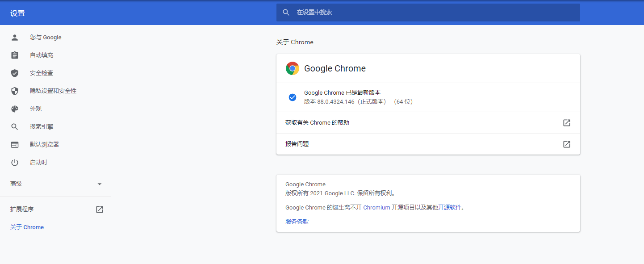Click the search magnifier icon in the settings search bar
The image size is (644, 264).
[286, 13]
